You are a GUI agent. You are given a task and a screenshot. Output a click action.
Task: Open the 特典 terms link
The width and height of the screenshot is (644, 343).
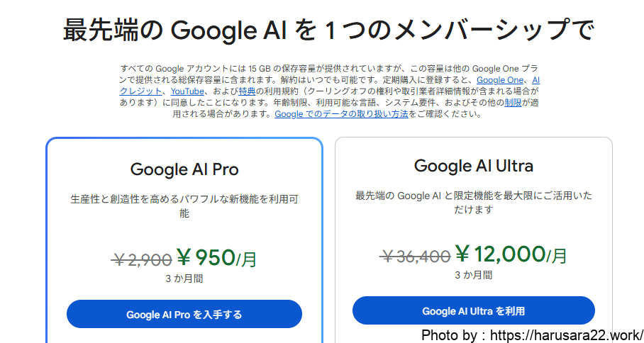coord(247,91)
